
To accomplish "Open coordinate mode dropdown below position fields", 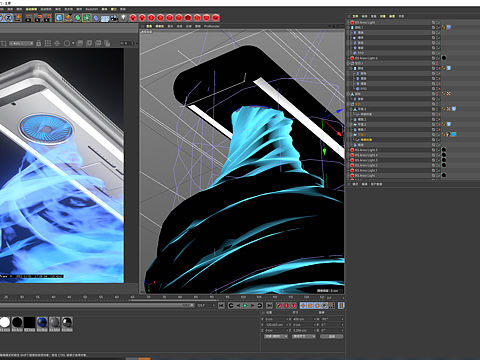I will click(276, 337).
